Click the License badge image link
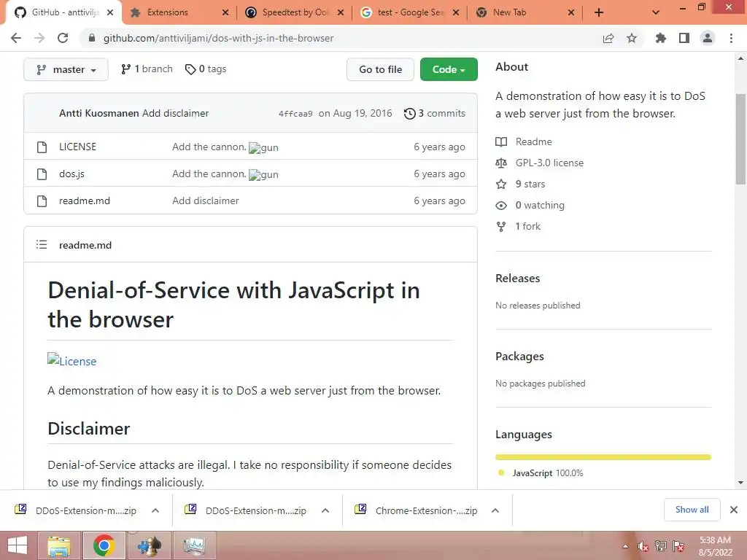This screenshot has height=560, width=747. coord(72,361)
